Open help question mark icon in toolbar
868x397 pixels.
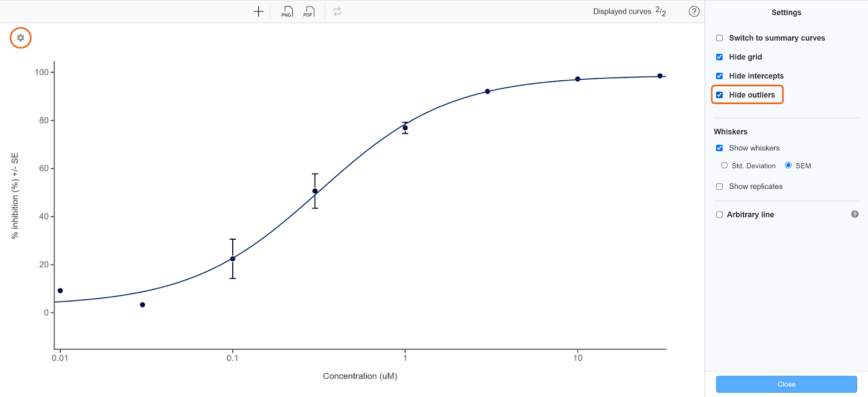point(694,11)
